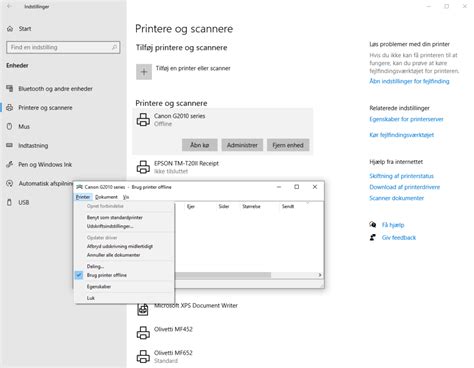Click the Find en indstilling search field
This screenshot has width=474, height=368.
pos(63,47)
